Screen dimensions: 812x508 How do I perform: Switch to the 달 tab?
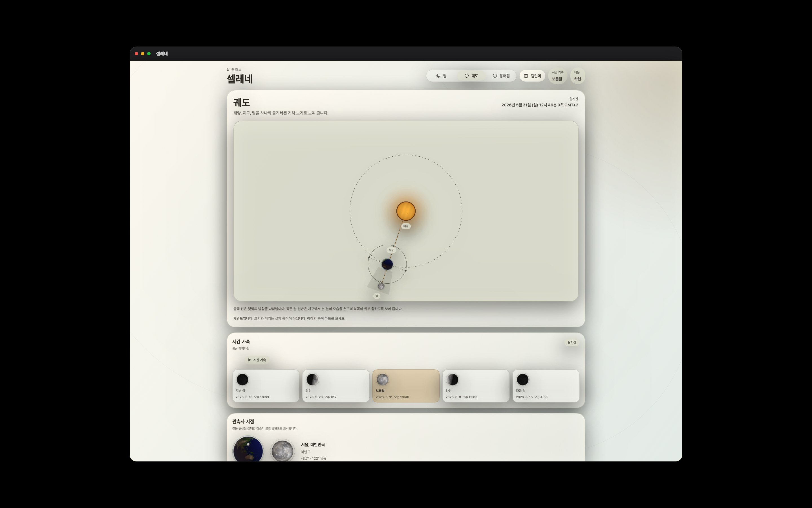(x=441, y=76)
